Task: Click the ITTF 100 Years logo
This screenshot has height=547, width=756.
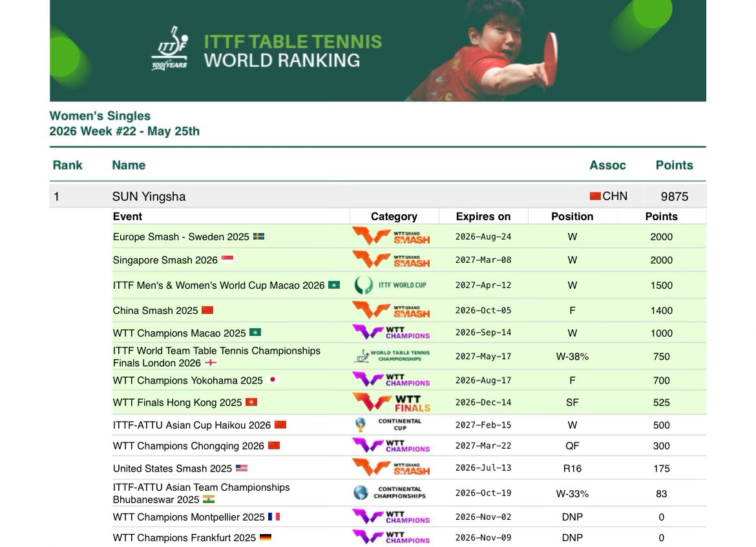Action: click(x=170, y=48)
